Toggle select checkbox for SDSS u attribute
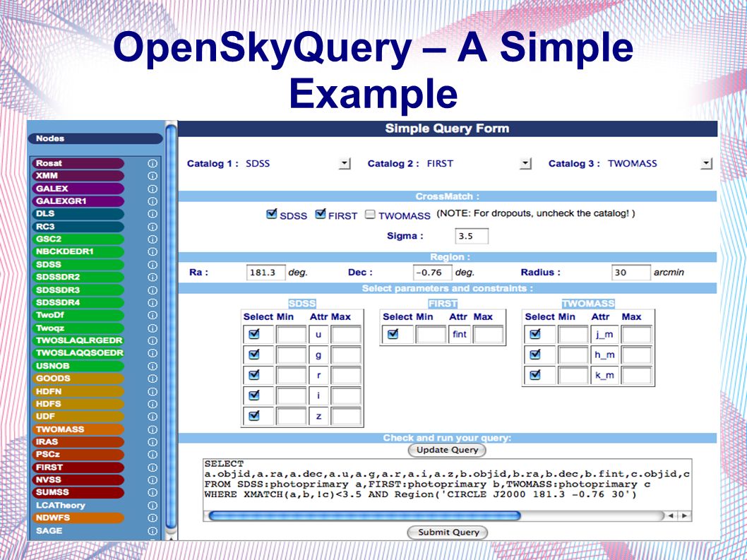The width and height of the screenshot is (747, 560). [254, 333]
